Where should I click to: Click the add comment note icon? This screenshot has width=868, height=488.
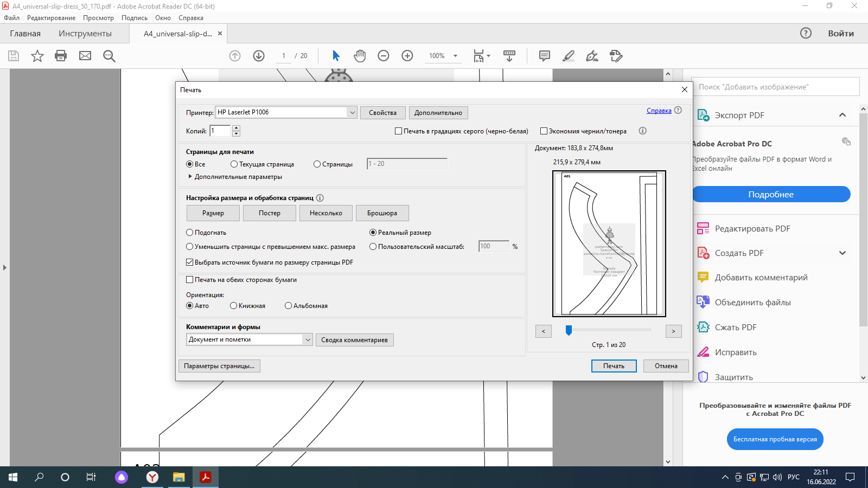click(545, 56)
